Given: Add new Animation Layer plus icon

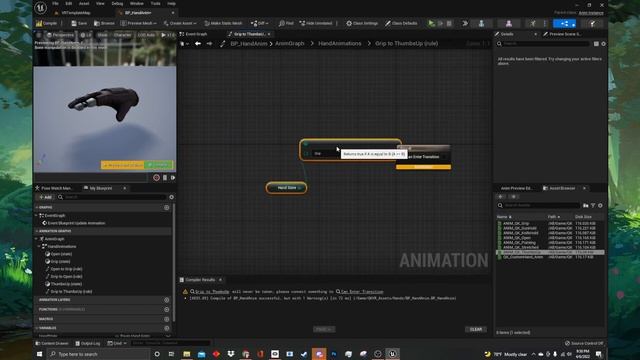Looking at the screenshot, I should [167, 300].
